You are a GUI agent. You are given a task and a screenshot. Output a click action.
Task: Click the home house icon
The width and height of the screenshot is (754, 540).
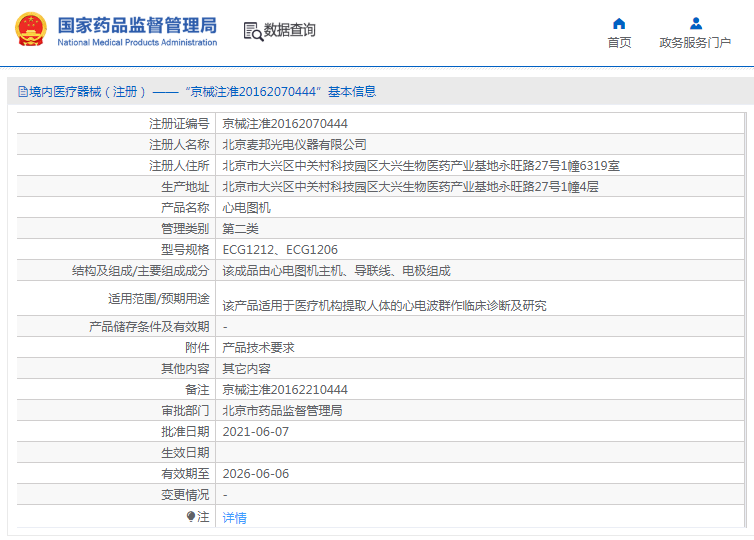[x=619, y=23]
